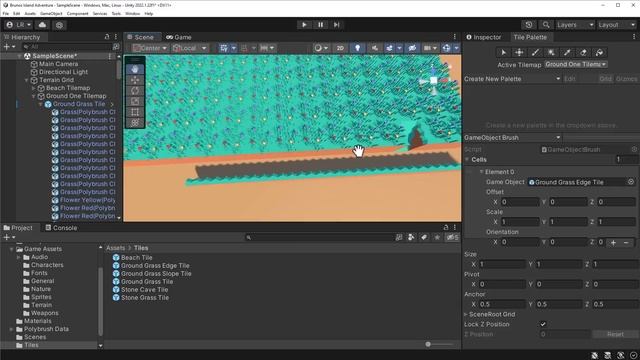
Task: Expand the Beach Tilemap object
Action: coord(33,88)
